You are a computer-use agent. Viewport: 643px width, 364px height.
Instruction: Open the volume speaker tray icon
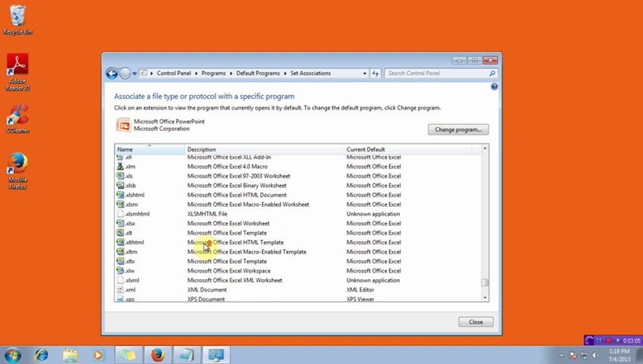point(595,355)
